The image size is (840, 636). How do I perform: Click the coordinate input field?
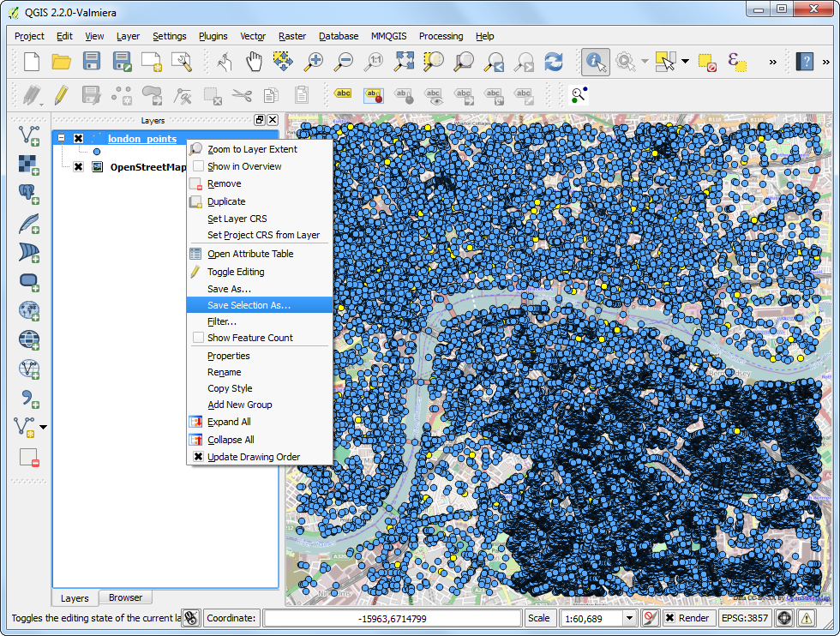point(393,618)
